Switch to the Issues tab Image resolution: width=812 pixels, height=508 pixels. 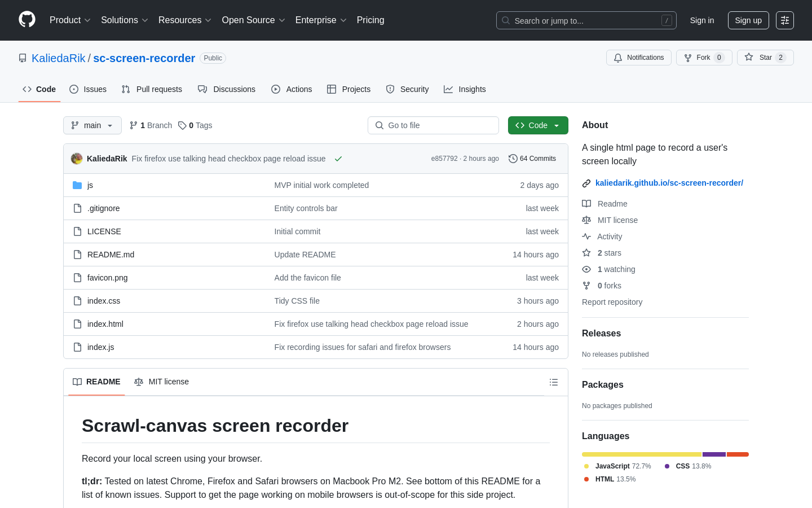click(88, 89)
